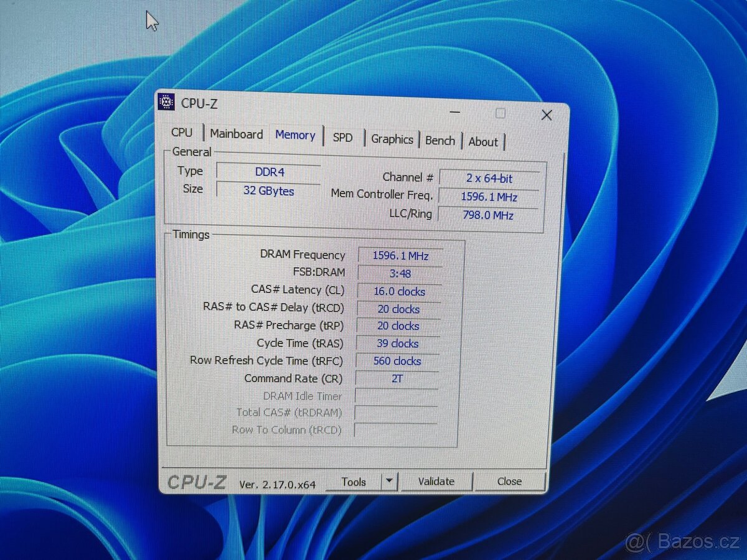Open the Bench tab

[x=439, y=141]
